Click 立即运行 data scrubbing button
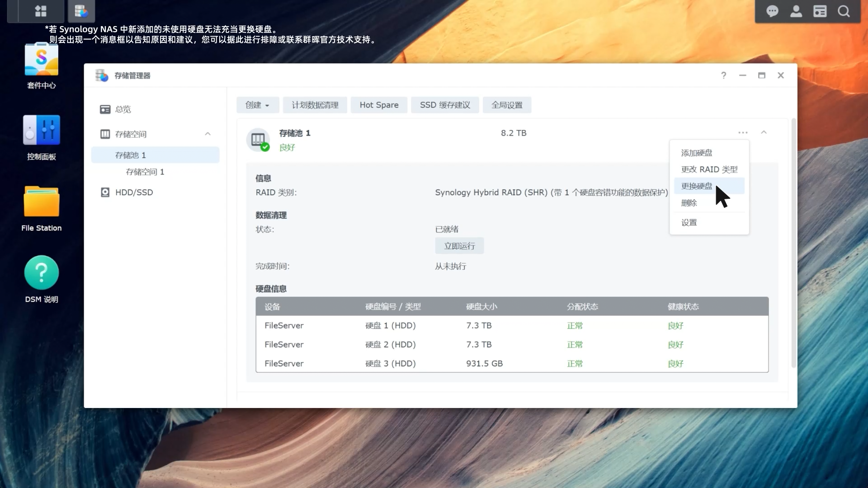Viewport: 868px width, 488px height. [459, 246]
